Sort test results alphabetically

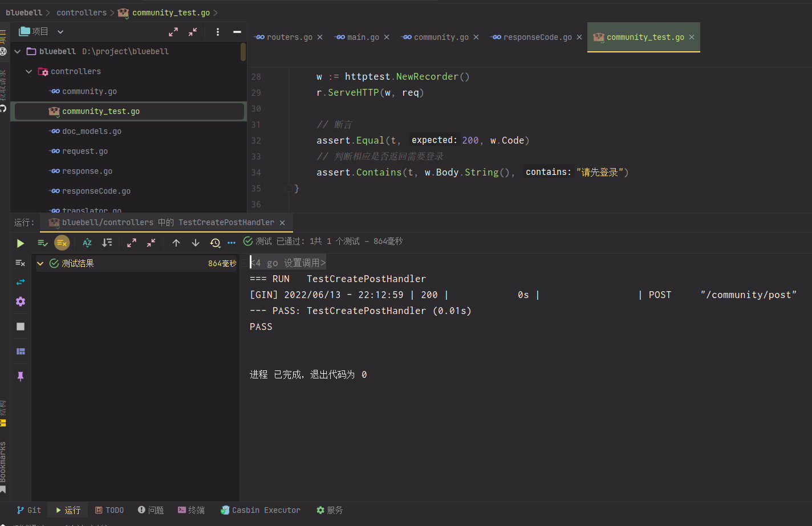87,243
